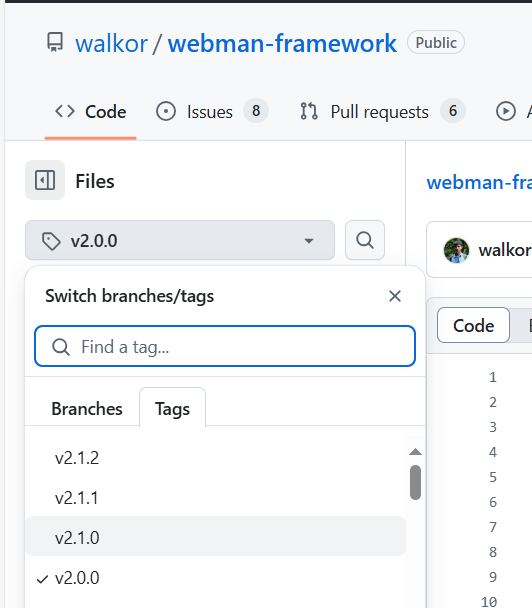This screenshot has height=608, width=532.
Task: Select the Code tab
Action: (91, 112)
